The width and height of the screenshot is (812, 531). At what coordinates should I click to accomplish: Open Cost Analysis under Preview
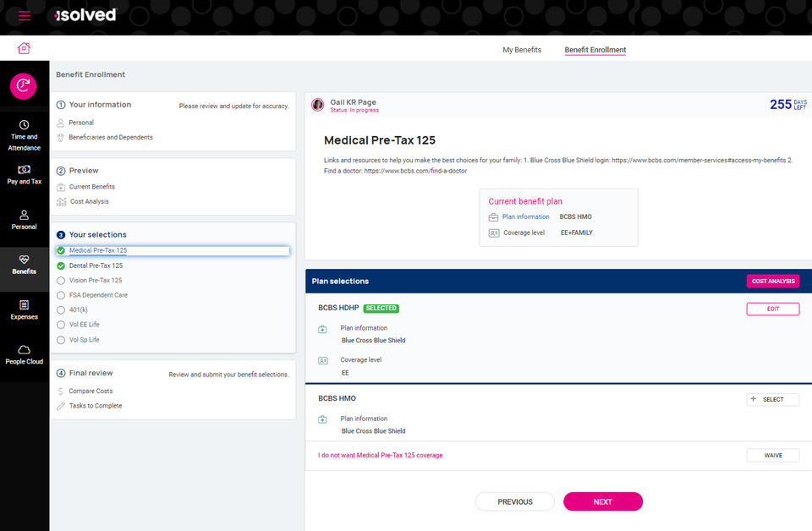tap(90, 201)
